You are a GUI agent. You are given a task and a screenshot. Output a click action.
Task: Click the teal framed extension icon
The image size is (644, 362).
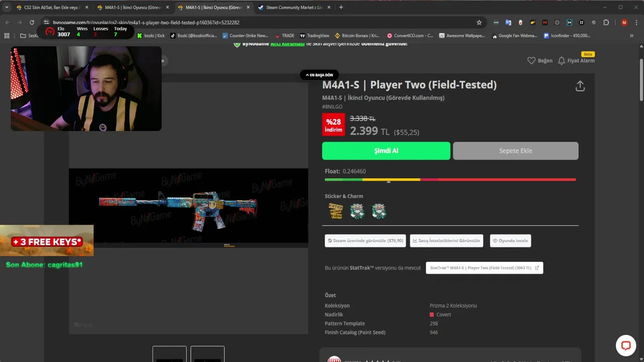point(569,23)
